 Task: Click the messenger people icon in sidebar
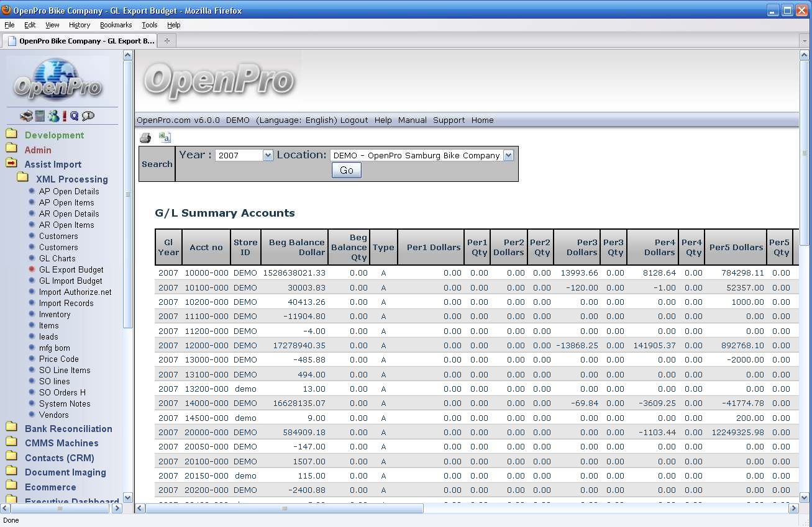point(53,116)
